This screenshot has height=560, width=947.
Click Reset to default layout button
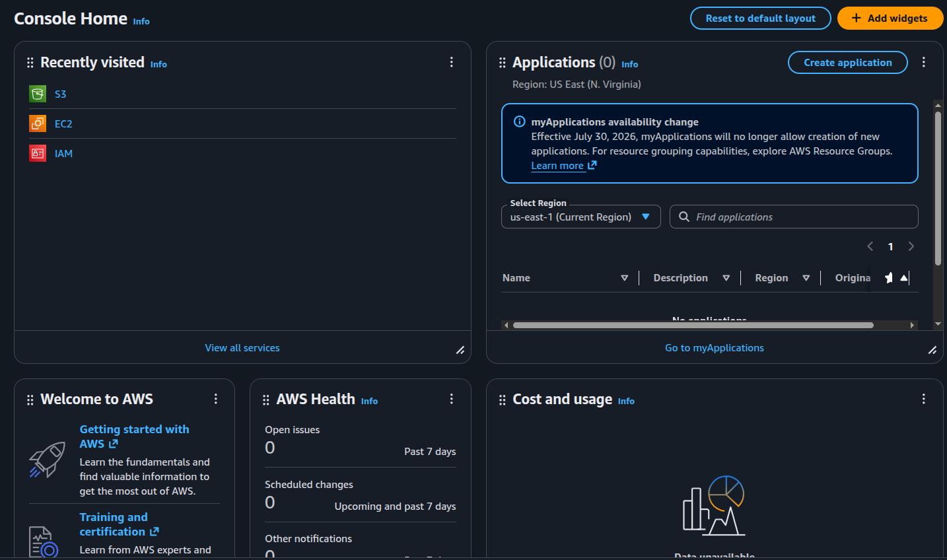761,18
